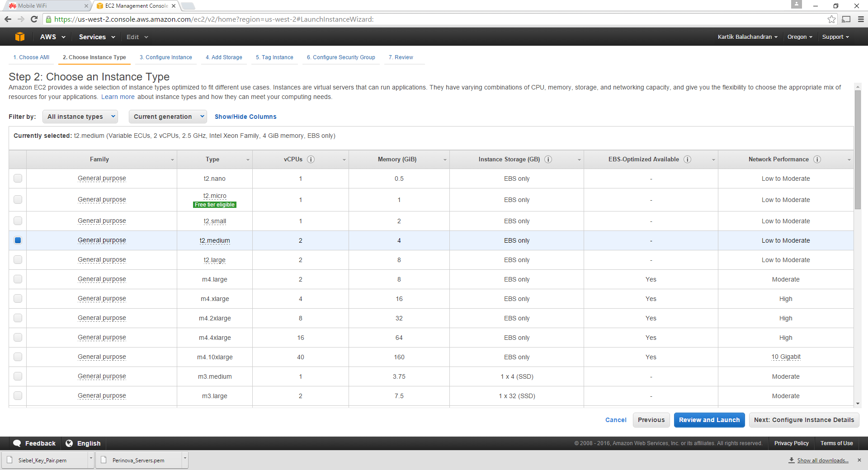Click the Cancel link
This screenshot has width=868, height=470.
point(616,420)
